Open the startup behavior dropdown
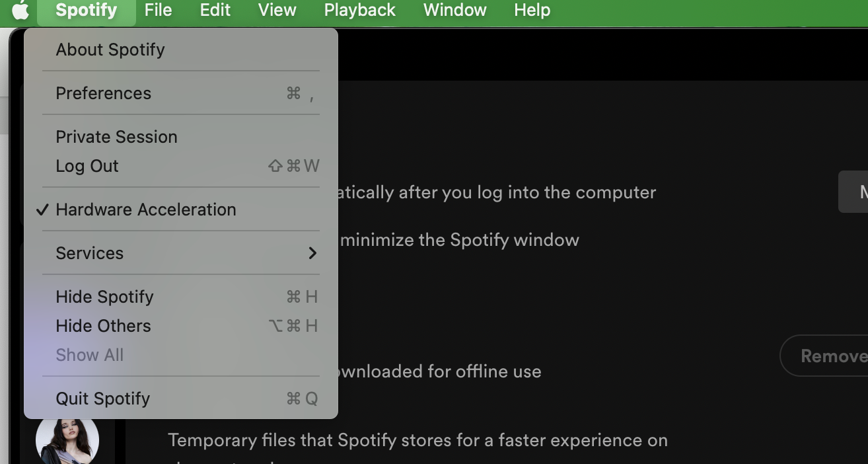 click(853, 192)
